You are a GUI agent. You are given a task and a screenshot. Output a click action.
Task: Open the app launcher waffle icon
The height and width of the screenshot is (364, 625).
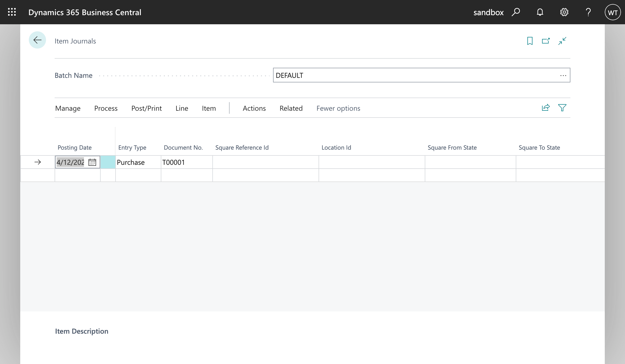point(12,12)
